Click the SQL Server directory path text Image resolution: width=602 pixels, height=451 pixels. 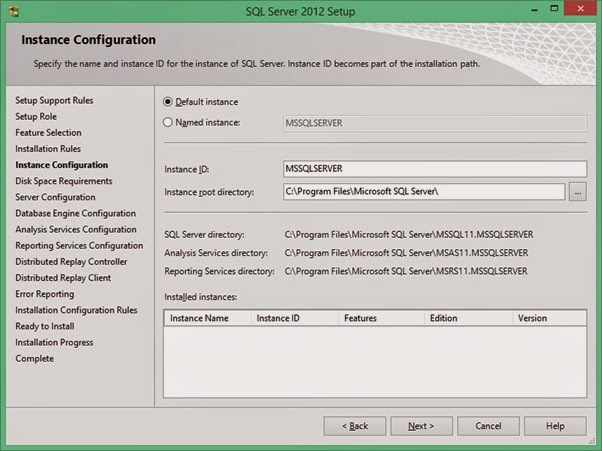click(x=409, y=235)
